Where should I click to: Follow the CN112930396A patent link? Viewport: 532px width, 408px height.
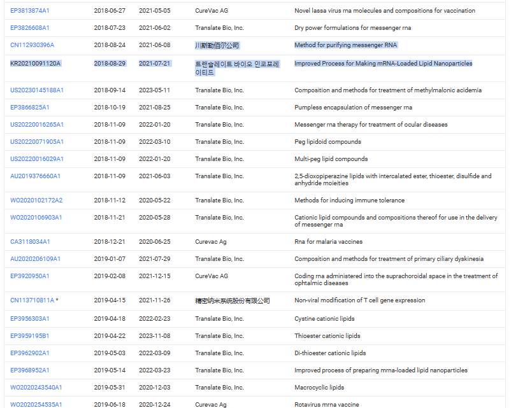coord(32,45)
